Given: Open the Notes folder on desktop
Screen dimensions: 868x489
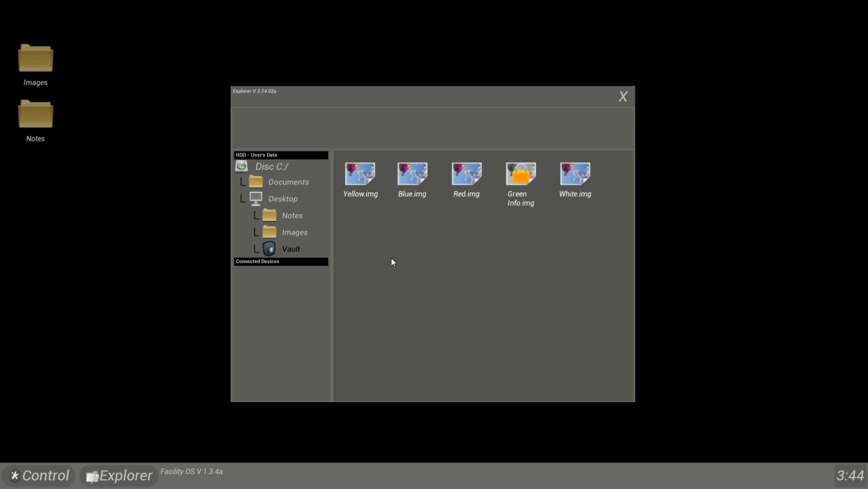Looking at the screenshot, I should point(35,115).
